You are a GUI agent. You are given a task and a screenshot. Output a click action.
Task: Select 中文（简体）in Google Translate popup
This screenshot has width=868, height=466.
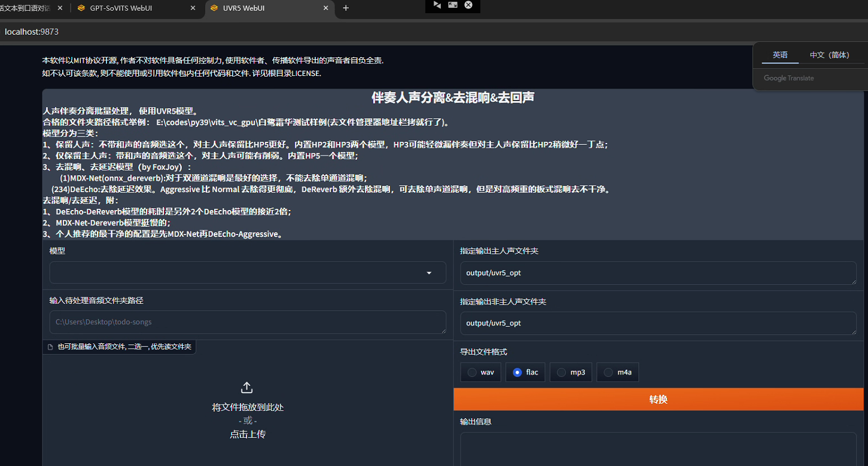tap(829, 55)
